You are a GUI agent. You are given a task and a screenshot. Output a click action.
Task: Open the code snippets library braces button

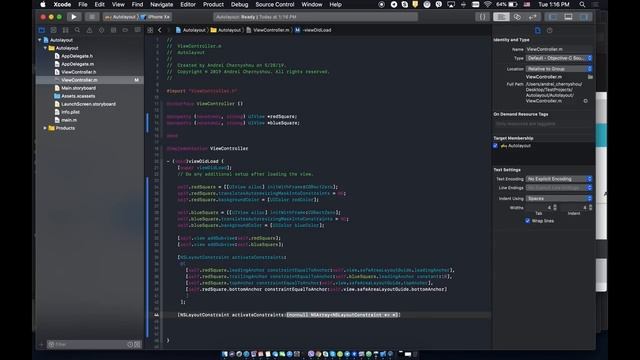click(482, 17)
